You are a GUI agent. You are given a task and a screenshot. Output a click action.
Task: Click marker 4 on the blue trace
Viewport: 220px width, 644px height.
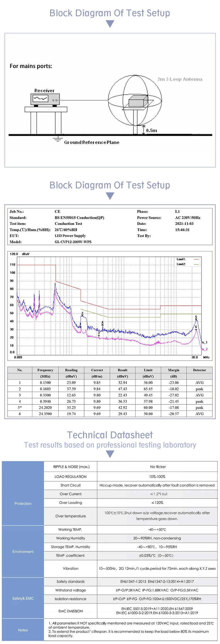tap(102, 324)
